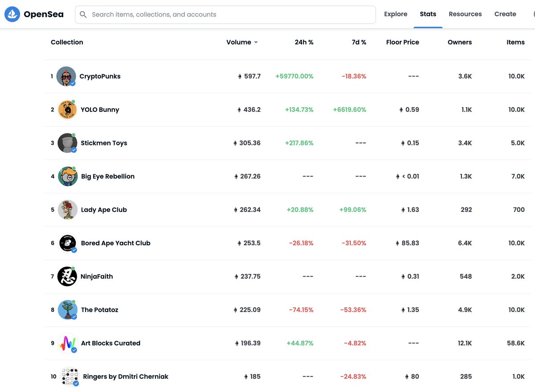Open the Ringers by Dmitri Cherniak avatar icon
The height and width of the screenshot is (392, 535).
(70, 376)
